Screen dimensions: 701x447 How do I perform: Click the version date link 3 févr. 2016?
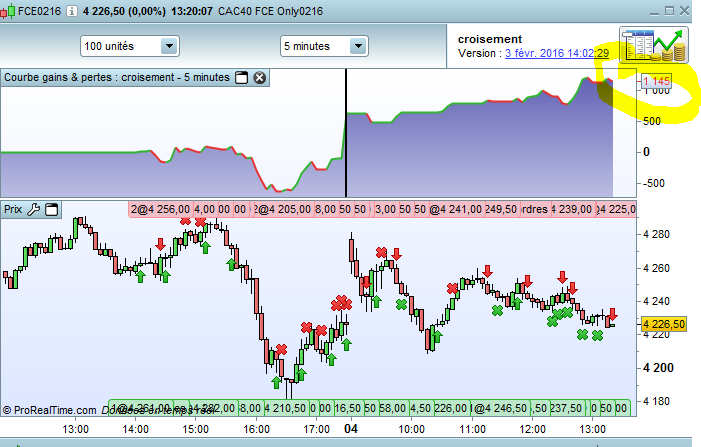(557, 53)
